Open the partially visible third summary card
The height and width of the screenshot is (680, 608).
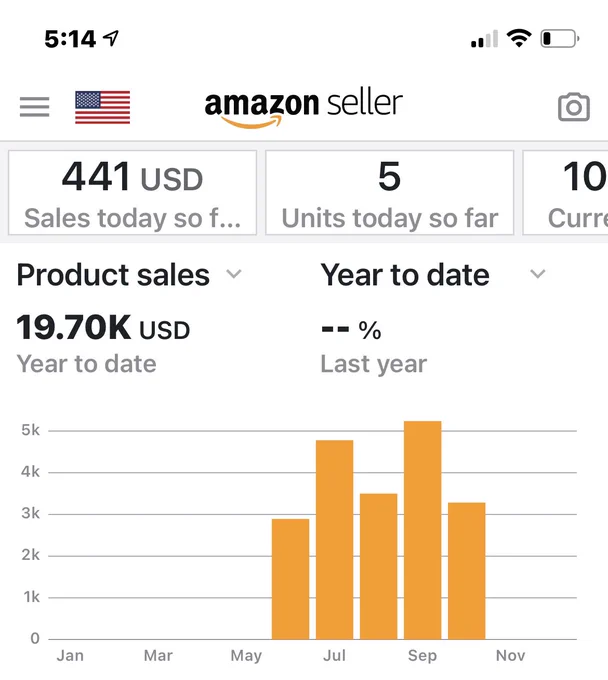point(566,193)
